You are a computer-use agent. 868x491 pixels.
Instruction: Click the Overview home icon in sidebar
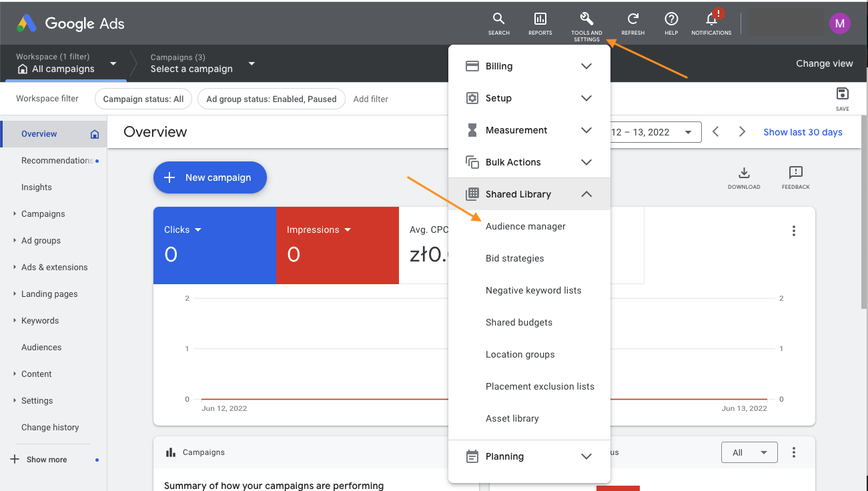point(94,134)
